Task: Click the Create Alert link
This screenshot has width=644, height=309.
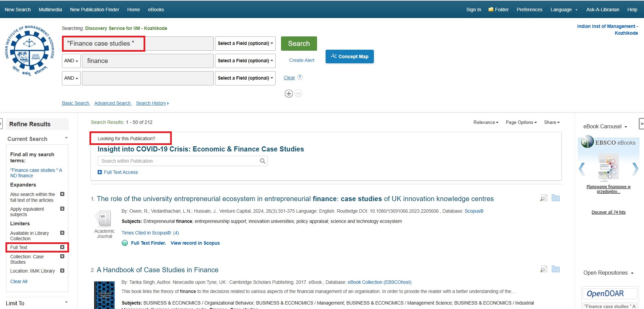Action: coord(301,60)
